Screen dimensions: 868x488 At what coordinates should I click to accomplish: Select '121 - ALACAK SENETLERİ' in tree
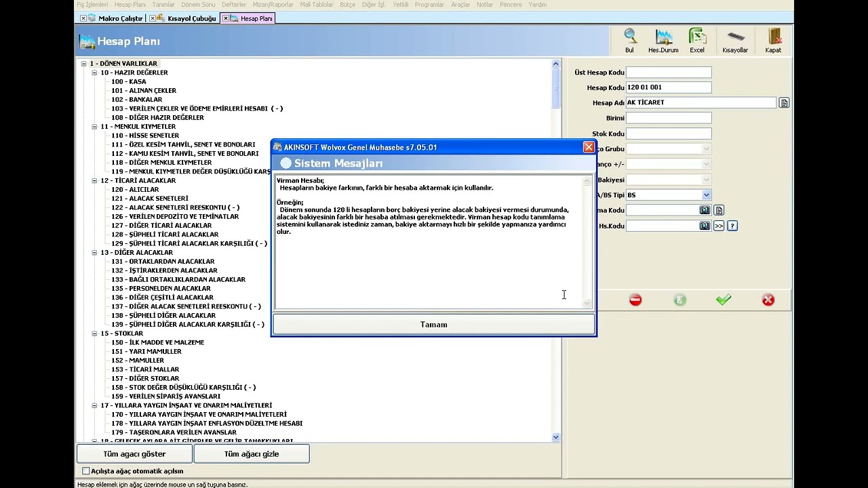pyautogui.click(x=150, y=199)
